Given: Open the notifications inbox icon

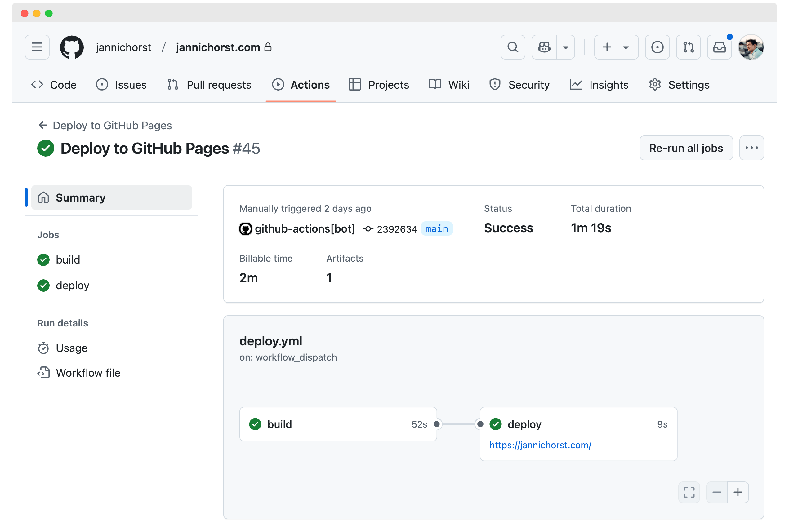Looking at the screenshot, I should click(x=719, y=47).
